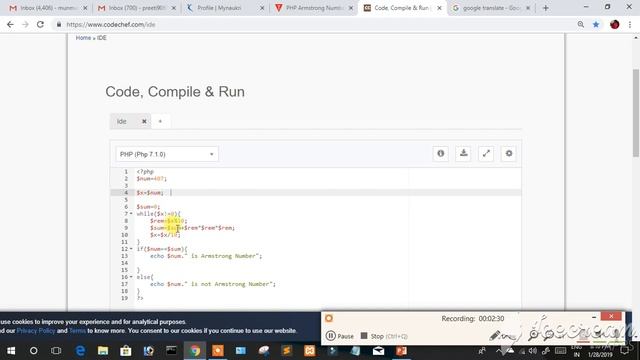Minimize the recording toolbar
Screen dimensions: 640x360
click(594, 317)
